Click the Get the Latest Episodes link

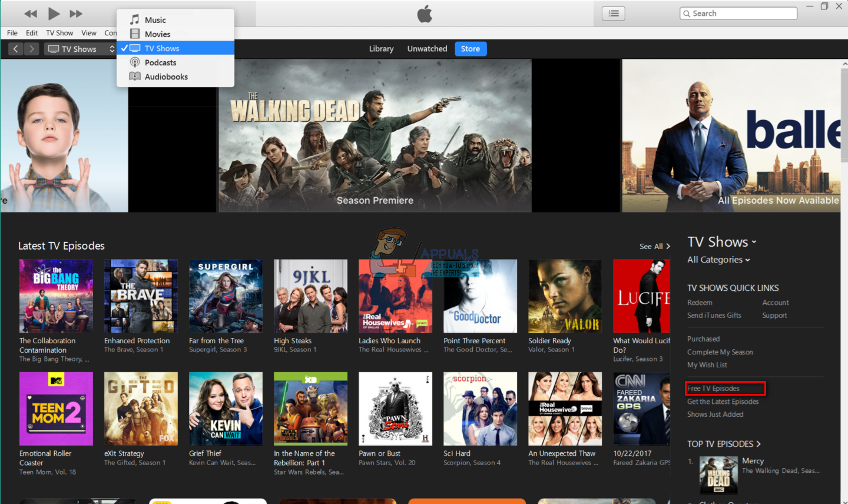pos(723,402)
